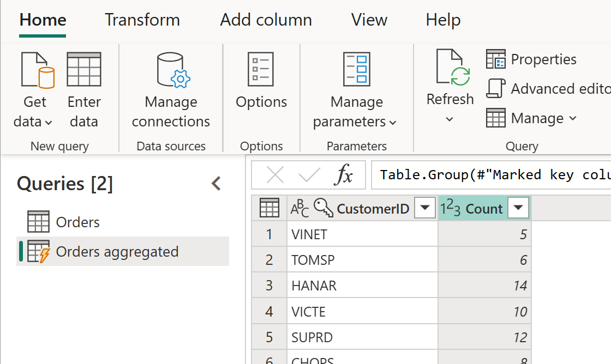Select the Orders query
The width and height of the screenshot is (611, 364).
coord(78,222)
